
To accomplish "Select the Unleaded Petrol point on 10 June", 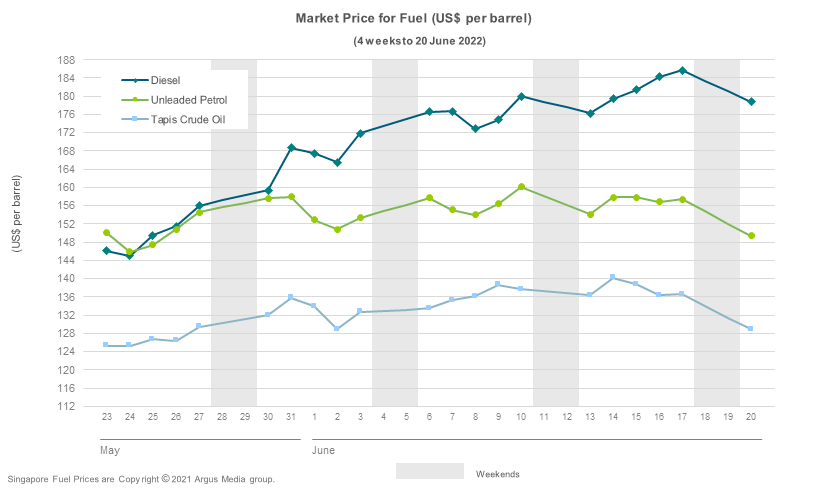I will click(x=521, y=187).
